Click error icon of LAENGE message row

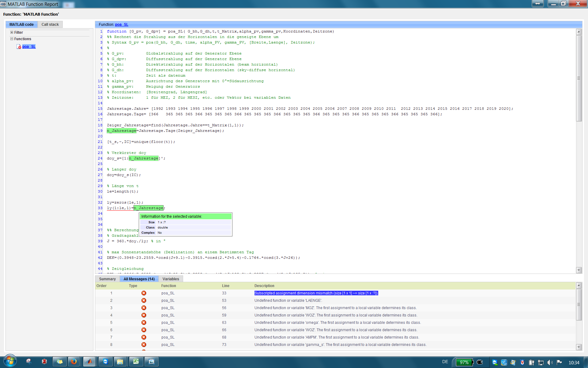tap(144, 301)
